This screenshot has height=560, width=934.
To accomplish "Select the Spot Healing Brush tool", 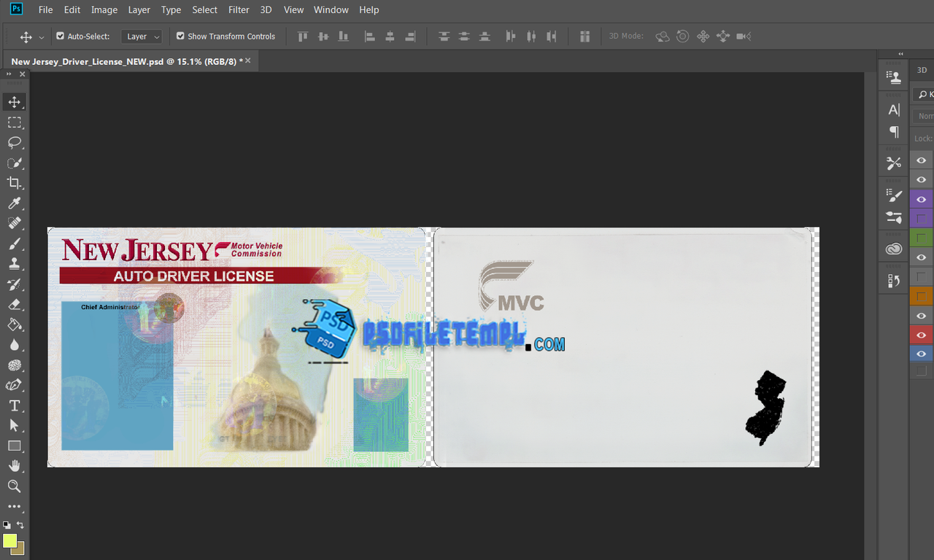I will tap(14, 223).
